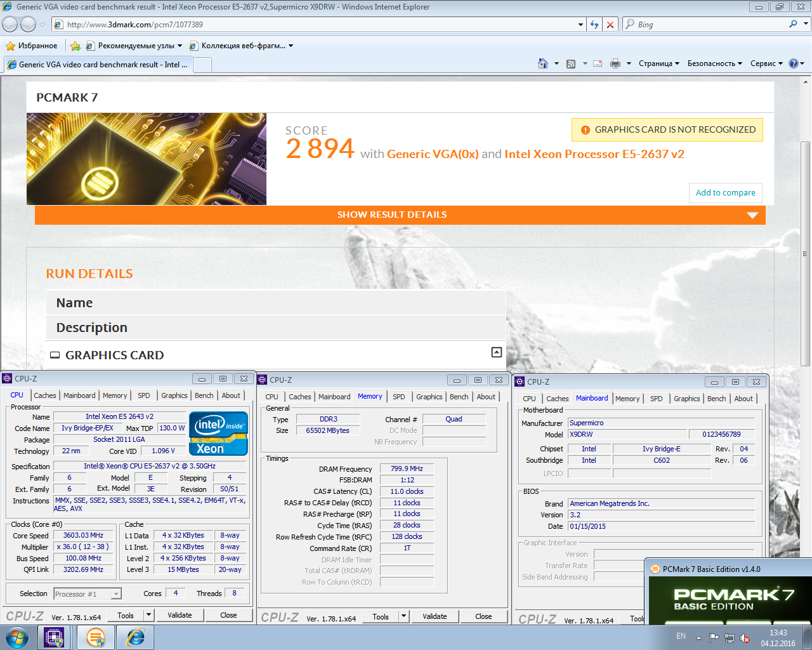Viewport: 812px width, 650px height.
Task: Select the browser tab titled Generic VGA video card
Action: click(x=98, y=65)
